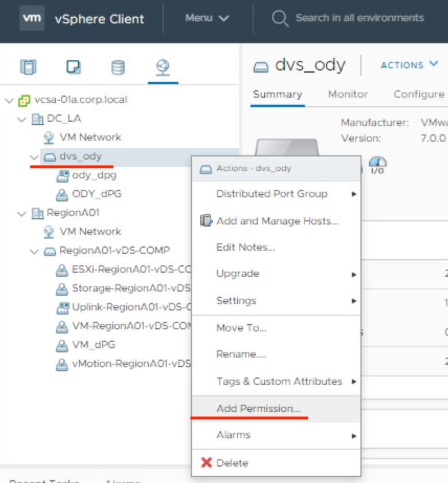Viewport: 448px width, 483px height.
Task: Click the DC_LA datacenter icon
Action: (x=37, y=119)
